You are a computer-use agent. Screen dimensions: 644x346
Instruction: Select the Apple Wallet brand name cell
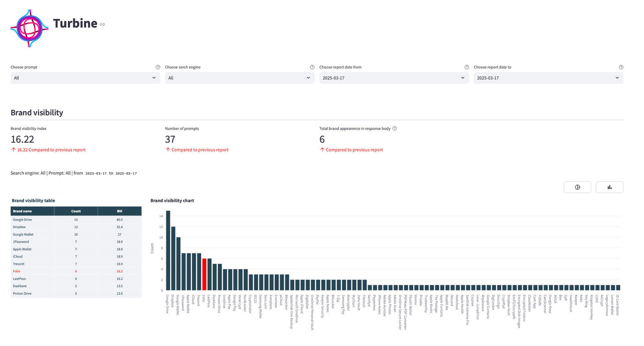pos(32,249)
